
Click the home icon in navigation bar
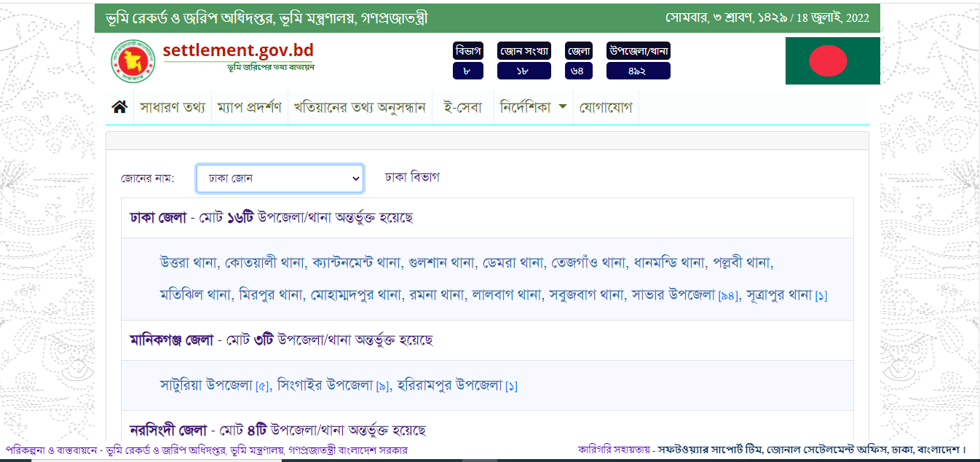(119, 108)
